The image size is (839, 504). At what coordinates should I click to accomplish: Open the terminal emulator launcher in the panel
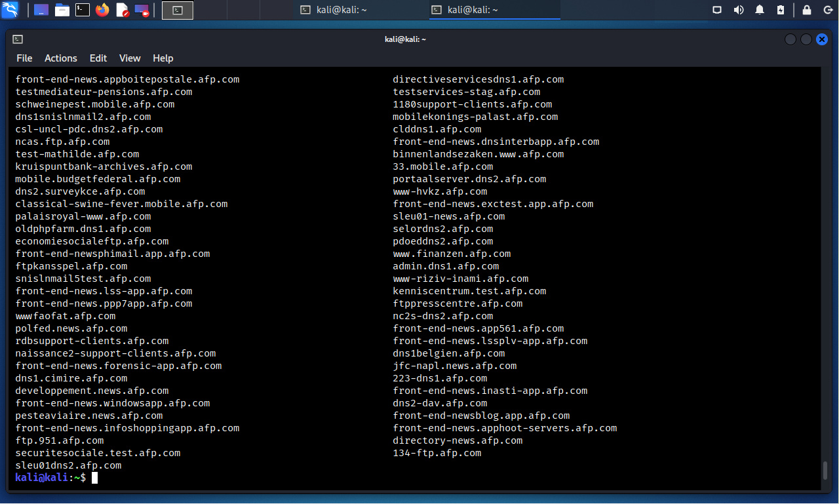coord(82,10)
